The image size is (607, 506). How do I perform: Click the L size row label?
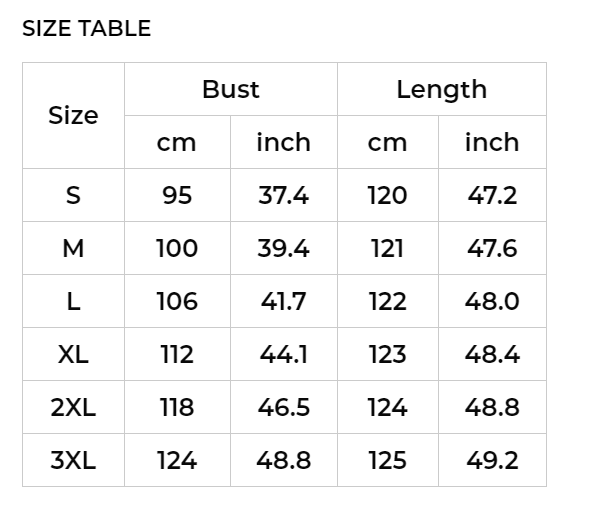point(73,301)
